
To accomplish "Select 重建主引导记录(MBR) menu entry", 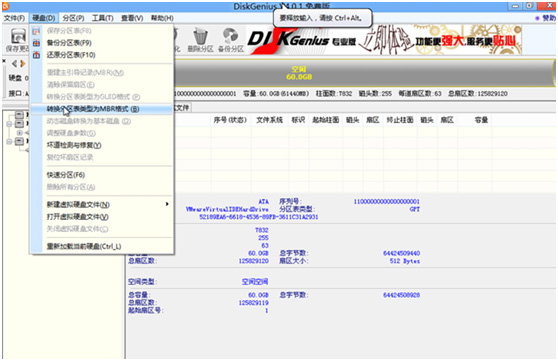I will pos(101,73).
